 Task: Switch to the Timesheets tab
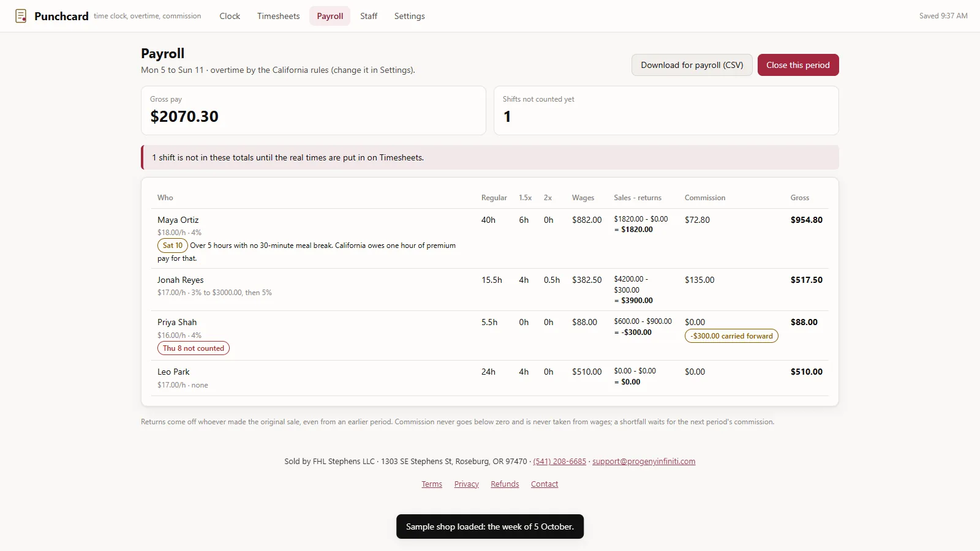coord(278,16)
